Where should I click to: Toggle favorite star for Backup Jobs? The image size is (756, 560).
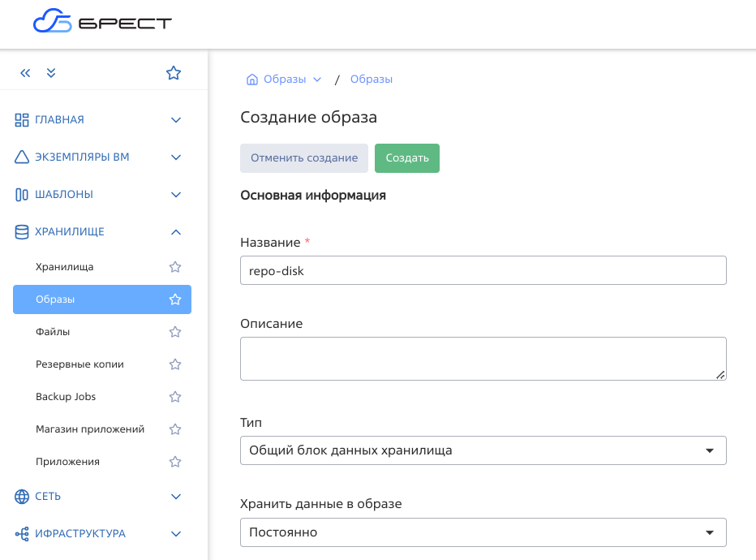pos(174,397)
